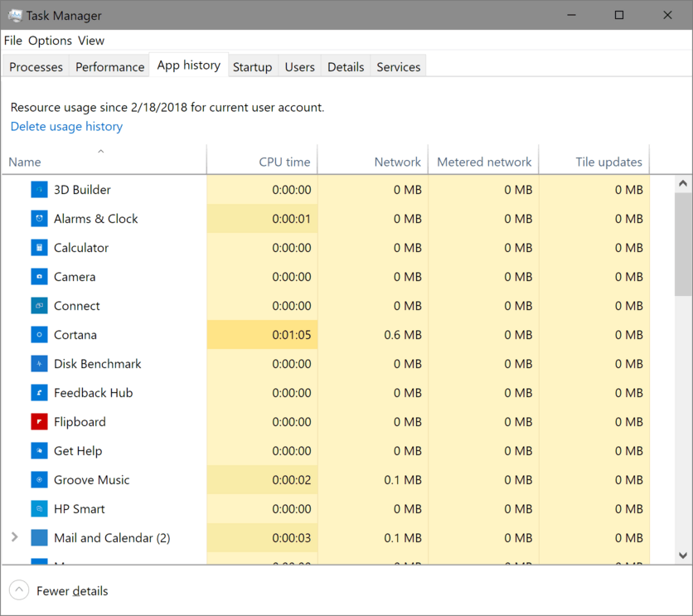This screenshot has width=693, height=616.
Task: Click Delete usage history link
Action: point(66,126)
